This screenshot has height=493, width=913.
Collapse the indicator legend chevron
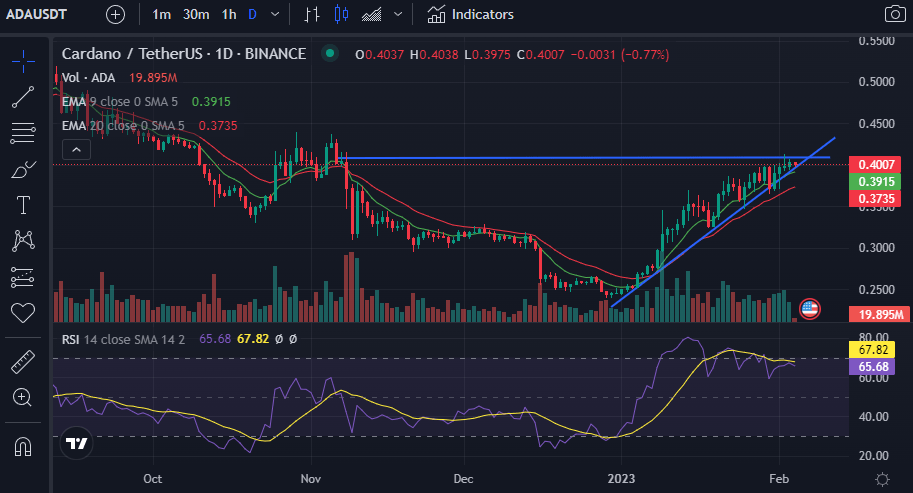76,150
